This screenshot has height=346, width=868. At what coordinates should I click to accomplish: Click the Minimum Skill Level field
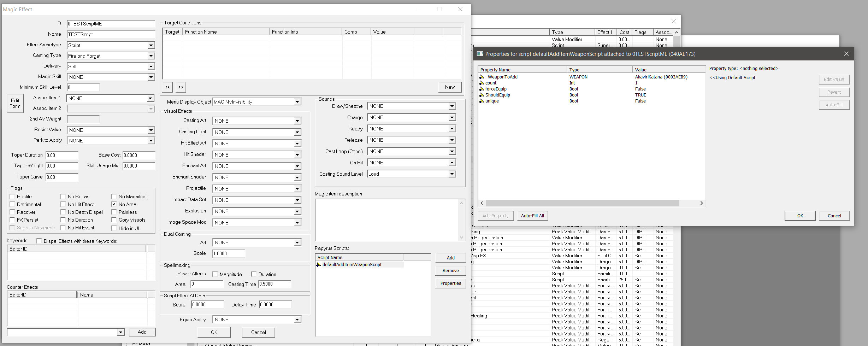83,87
